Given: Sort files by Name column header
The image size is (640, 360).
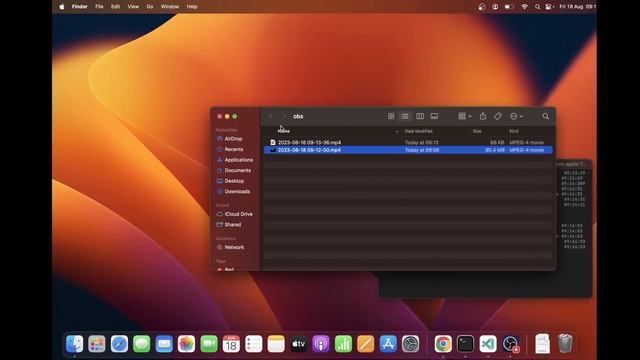Looking at the screenshot, I should (284, 131).
